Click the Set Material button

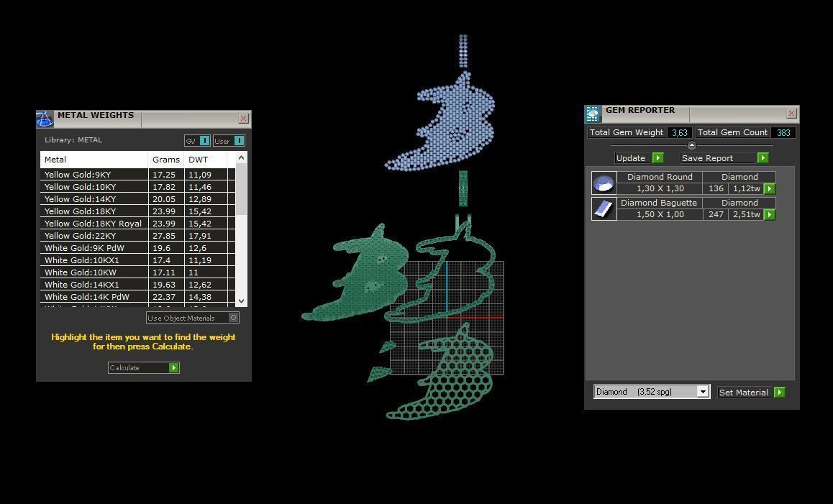click(744, 392)
